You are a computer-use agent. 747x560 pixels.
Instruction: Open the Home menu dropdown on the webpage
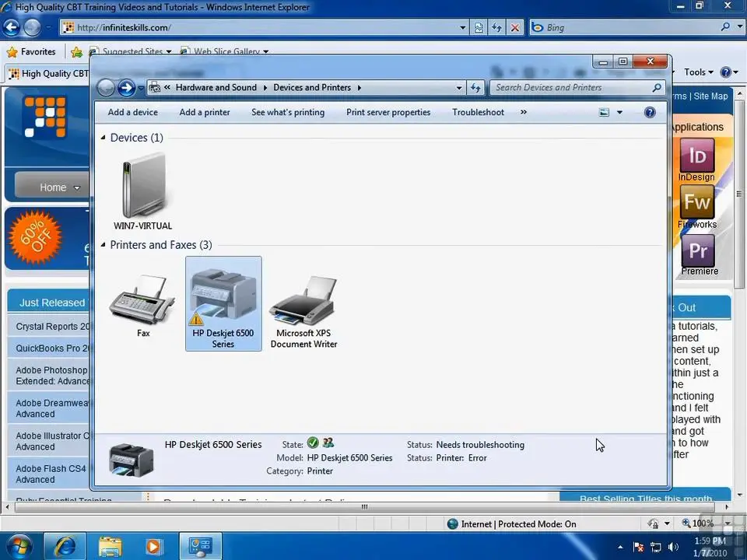pyautogui.click(x=77, y=187)
